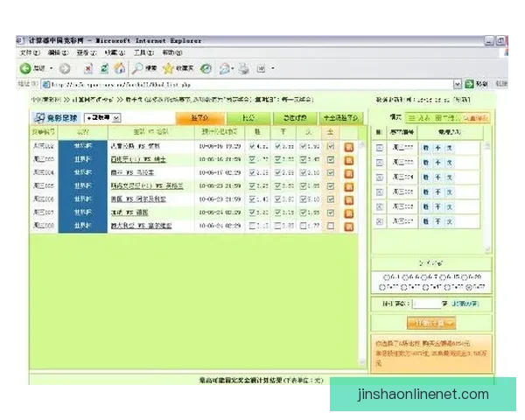Click orange detail icon for match 周三004

click(349, 173)
